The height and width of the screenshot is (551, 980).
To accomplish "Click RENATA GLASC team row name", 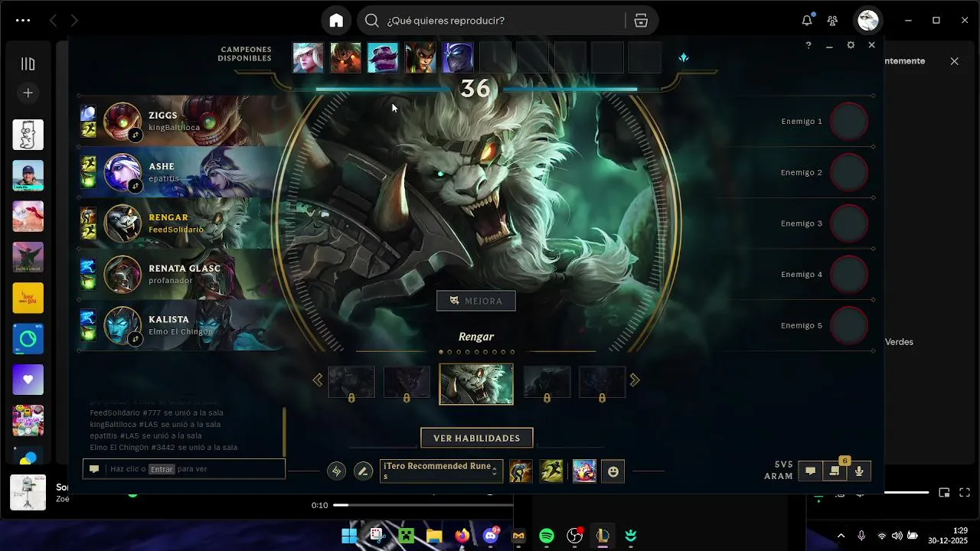I will 185,269.
